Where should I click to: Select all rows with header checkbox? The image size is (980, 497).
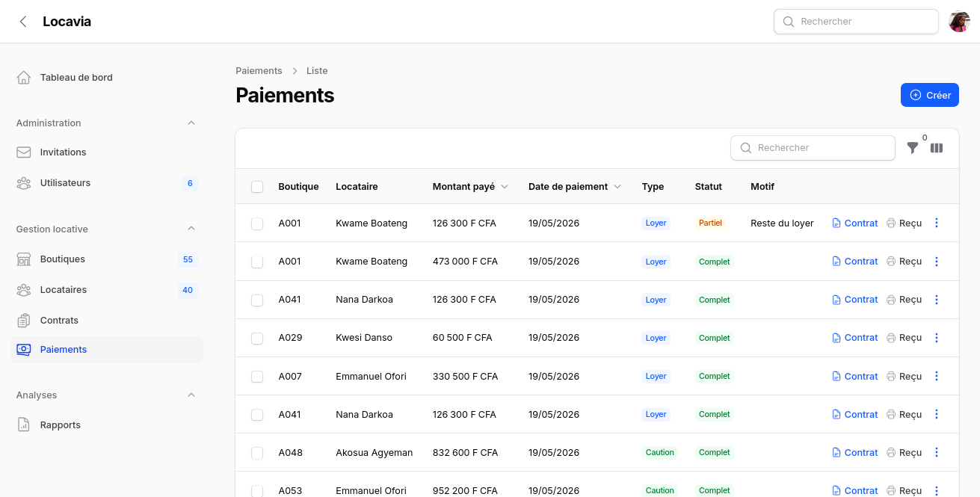[x=257, y=187]
